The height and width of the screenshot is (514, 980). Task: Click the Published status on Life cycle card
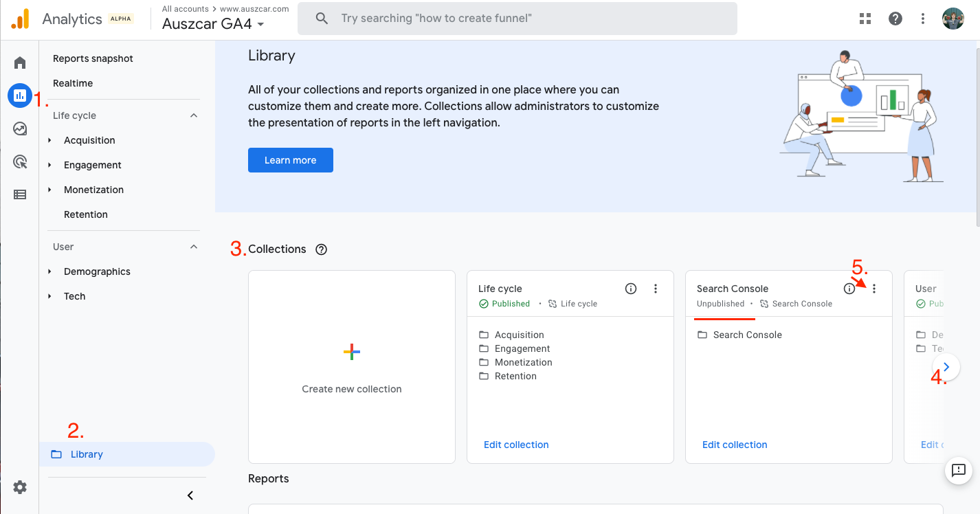click(x=504, y=304)
